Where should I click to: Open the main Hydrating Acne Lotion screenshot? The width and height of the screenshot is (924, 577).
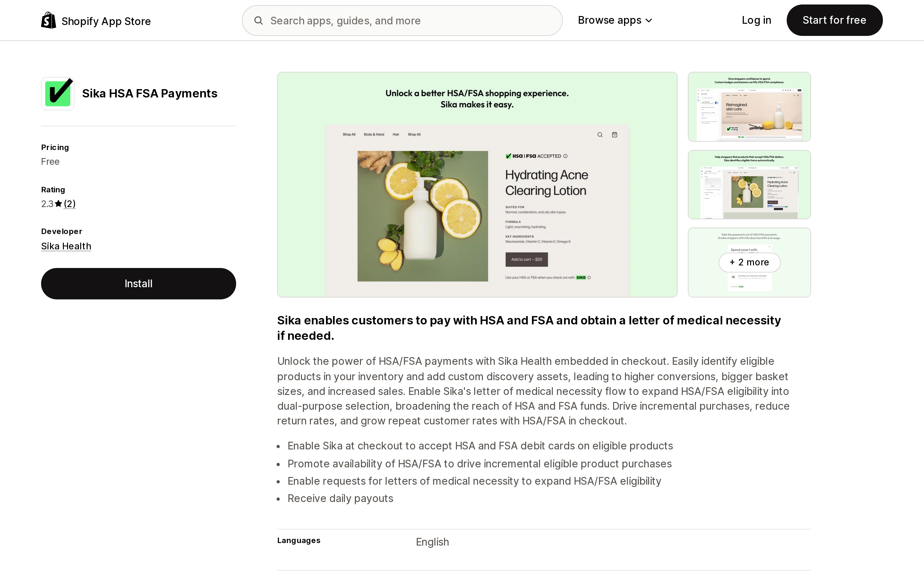coord(477,185)
